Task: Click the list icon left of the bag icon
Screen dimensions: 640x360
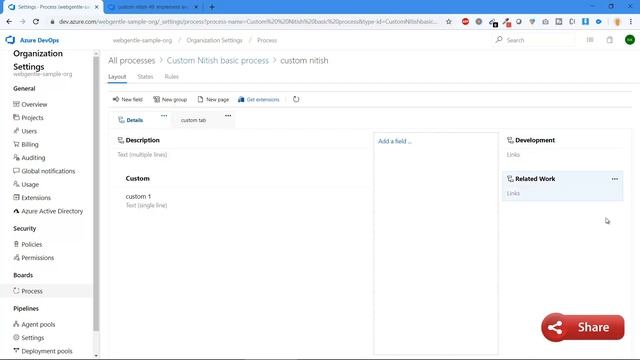Action: click(x=590, y=40)
